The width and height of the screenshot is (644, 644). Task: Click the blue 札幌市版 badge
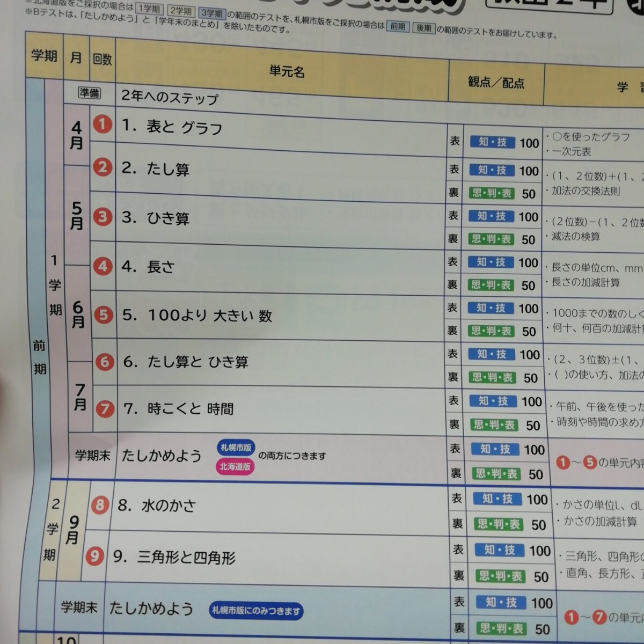click(x=236, y=448)
